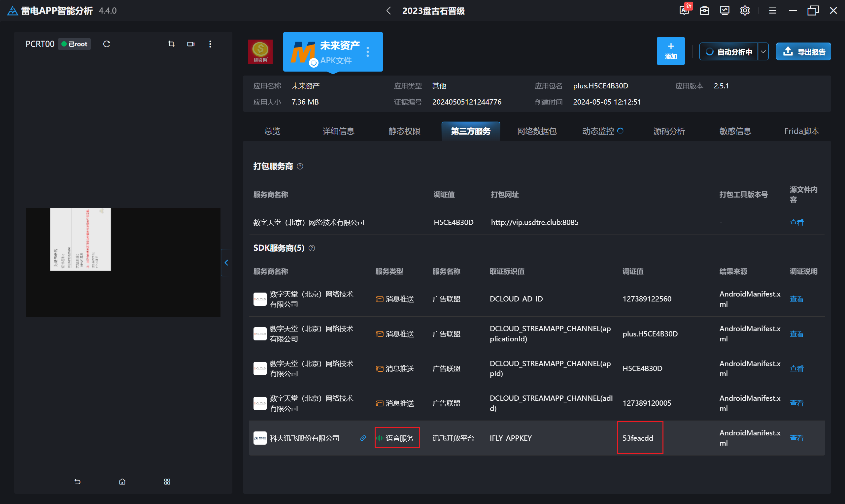Select the red coin app icon
The height and width of the screenshot is (504, 845).
point(260,52)
